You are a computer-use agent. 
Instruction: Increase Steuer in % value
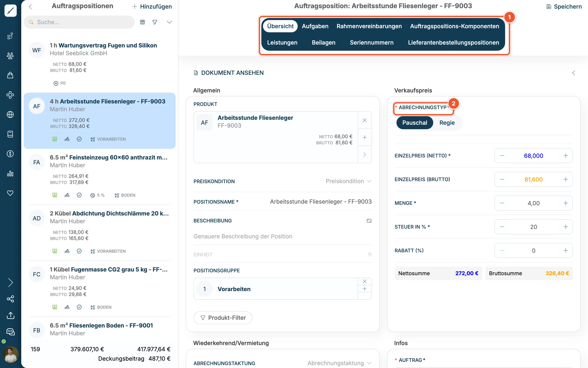pyautogui.click(x=566, y=227)
